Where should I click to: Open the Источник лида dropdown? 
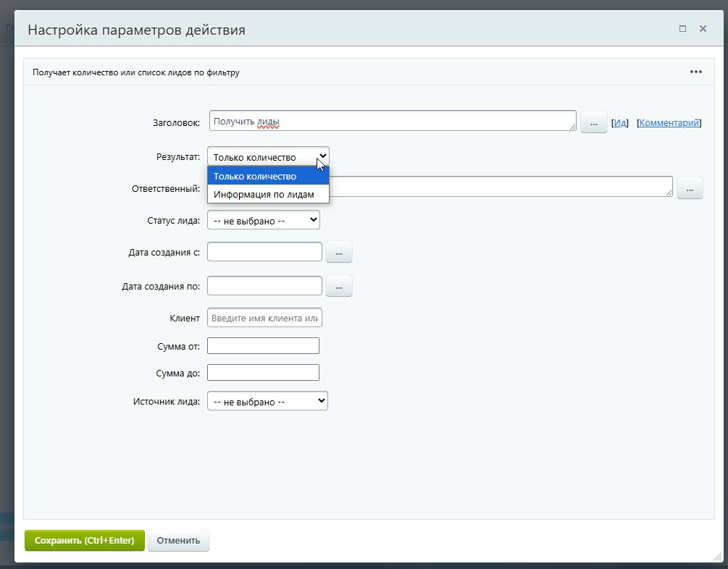coord(267,401)
